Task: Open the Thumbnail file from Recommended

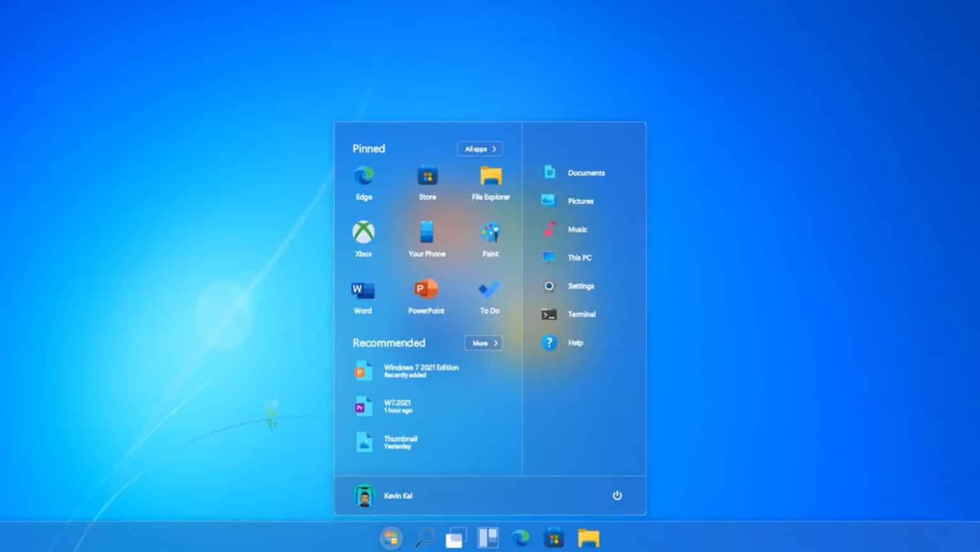Action: click(399, 442)
